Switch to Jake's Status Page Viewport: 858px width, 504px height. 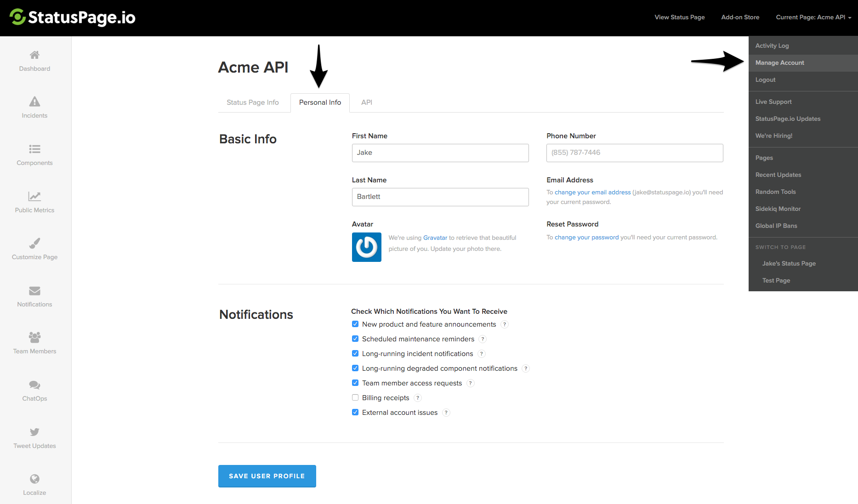803,263
